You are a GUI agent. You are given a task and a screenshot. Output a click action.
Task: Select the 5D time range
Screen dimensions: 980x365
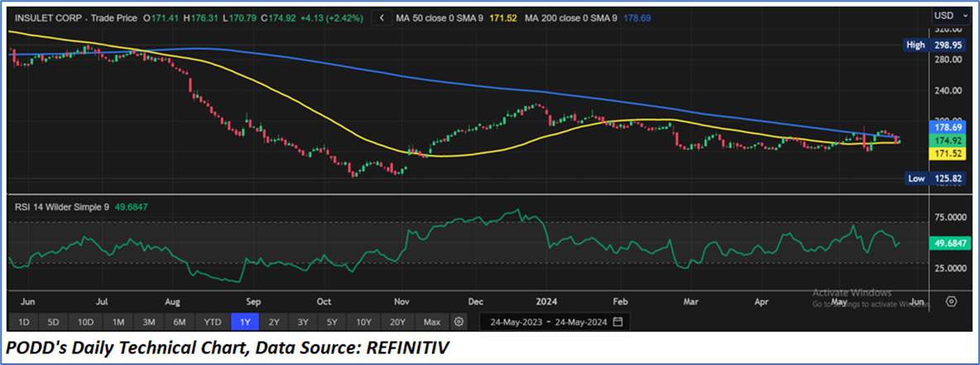tap(54, 321)
